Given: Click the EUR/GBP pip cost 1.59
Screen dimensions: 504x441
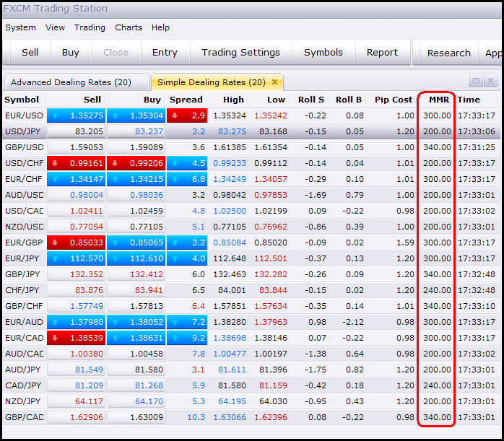Looking at the screenshot, I should coord(405,243).
